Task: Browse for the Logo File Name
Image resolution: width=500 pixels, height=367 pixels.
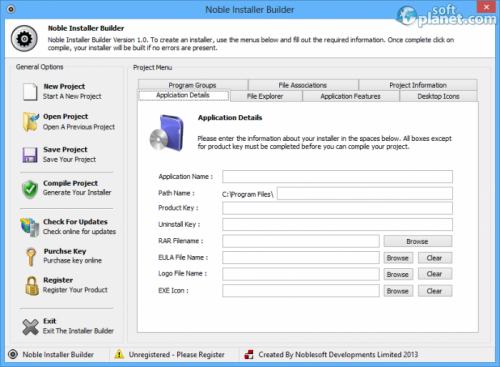Action: 398,274
